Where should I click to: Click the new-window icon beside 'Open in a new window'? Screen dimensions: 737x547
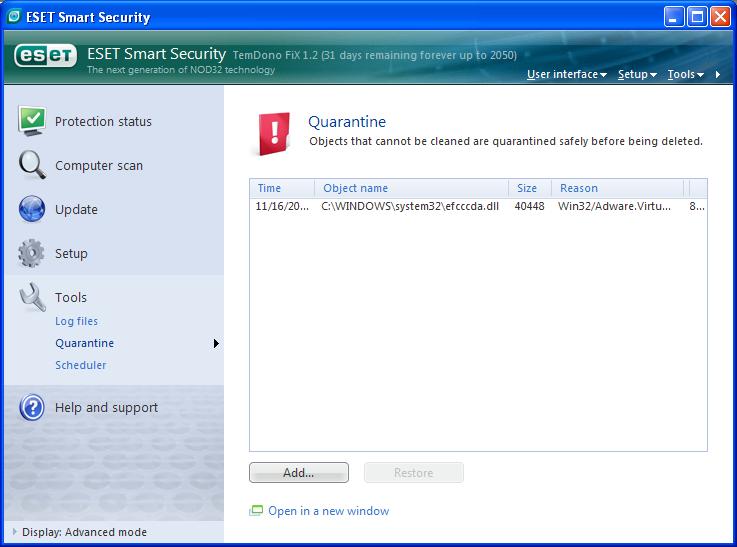pyautogui.click(x=256, y=510)
